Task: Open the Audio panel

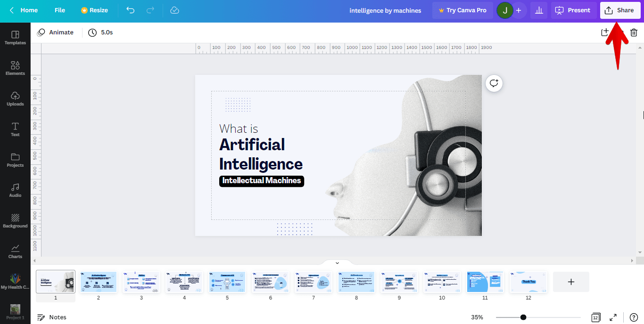Action: tap(15, 191)
